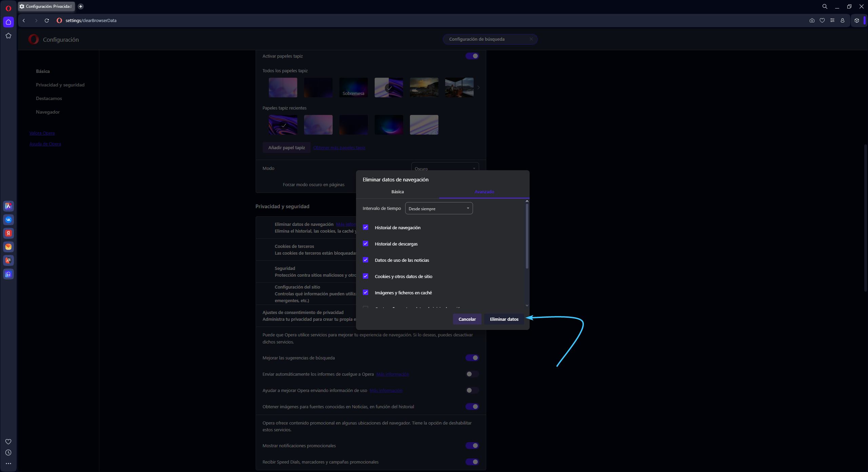Screen dimensions: 868x472
Task: Toggle Recibir Speed Dials promocionales switch
Action: (x=472, y=462)
